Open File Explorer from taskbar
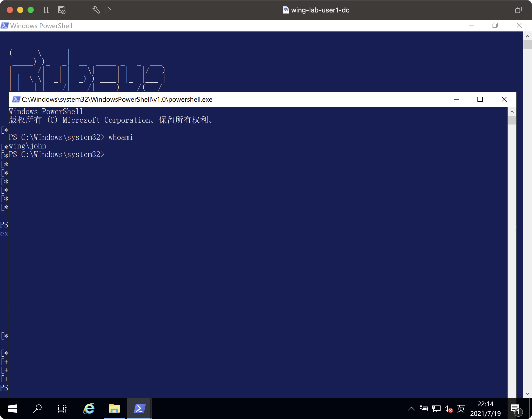This screenshot has height=419, width=532. tap(114, 409)
